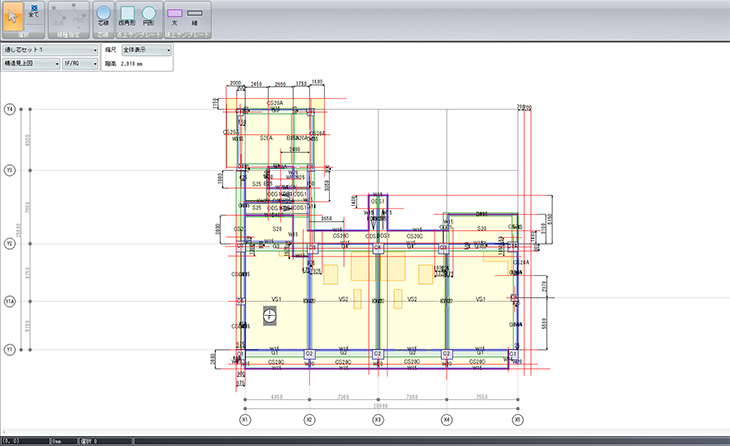The width and height of the screenshot is (730, 446).
Task: Pick the 細 thin bar template
Action: point(196,17)
